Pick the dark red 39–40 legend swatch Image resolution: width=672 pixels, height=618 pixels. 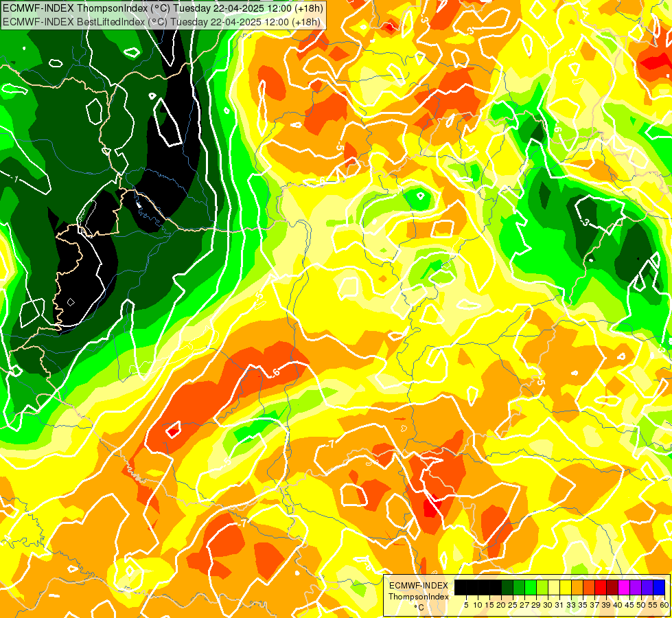tap(612, 587)
